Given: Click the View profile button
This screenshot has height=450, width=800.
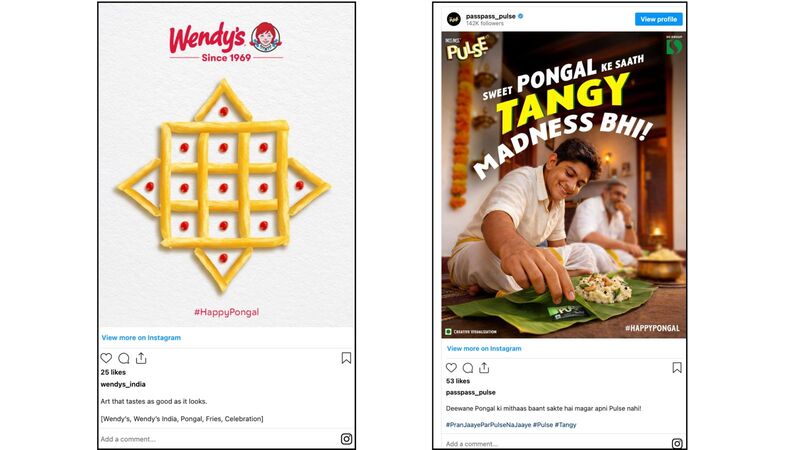Looking at the screenshot, I should 659,19.
